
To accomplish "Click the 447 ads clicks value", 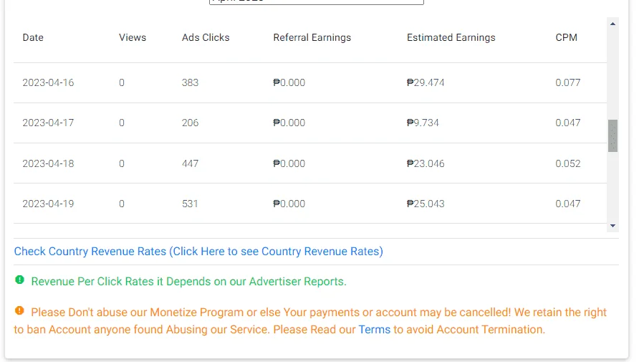I will coord(190,163).
